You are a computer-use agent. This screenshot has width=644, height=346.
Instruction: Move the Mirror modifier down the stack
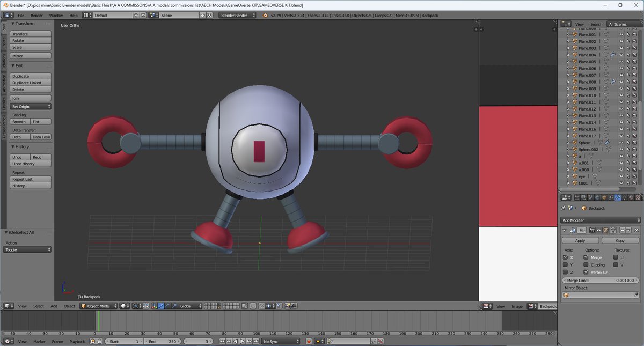[628, 230]
